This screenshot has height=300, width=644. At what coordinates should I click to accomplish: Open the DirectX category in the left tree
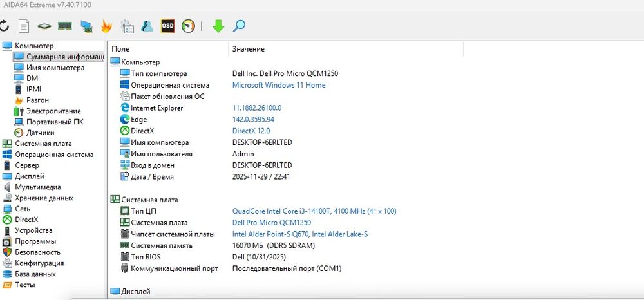pyautogui.click(x=26, y=220)
